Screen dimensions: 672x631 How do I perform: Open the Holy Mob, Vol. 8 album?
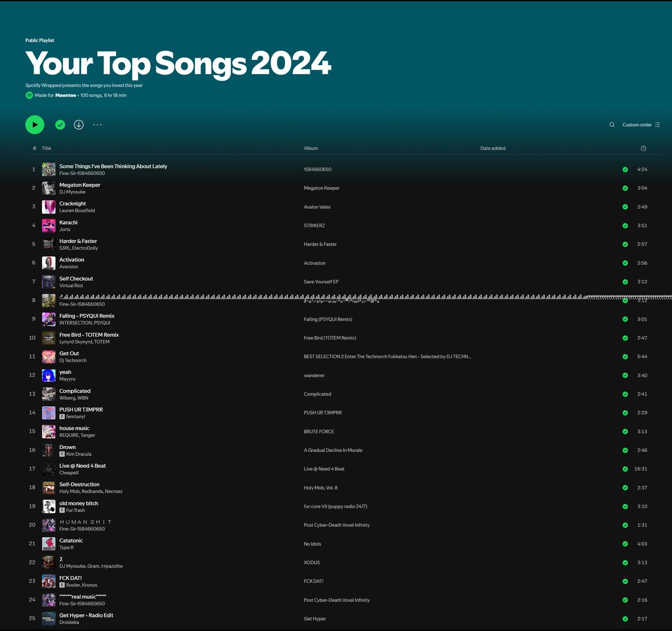click(x=321, y=488)
